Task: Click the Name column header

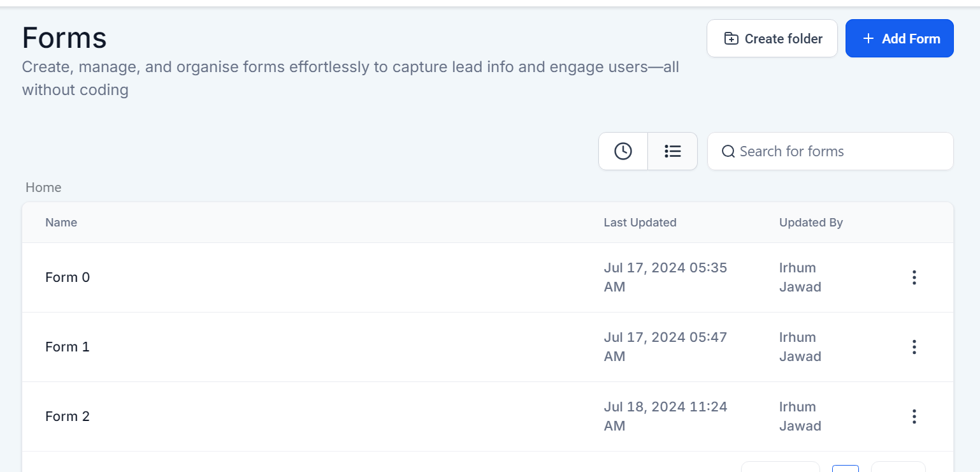Action: tap(61, 223)
